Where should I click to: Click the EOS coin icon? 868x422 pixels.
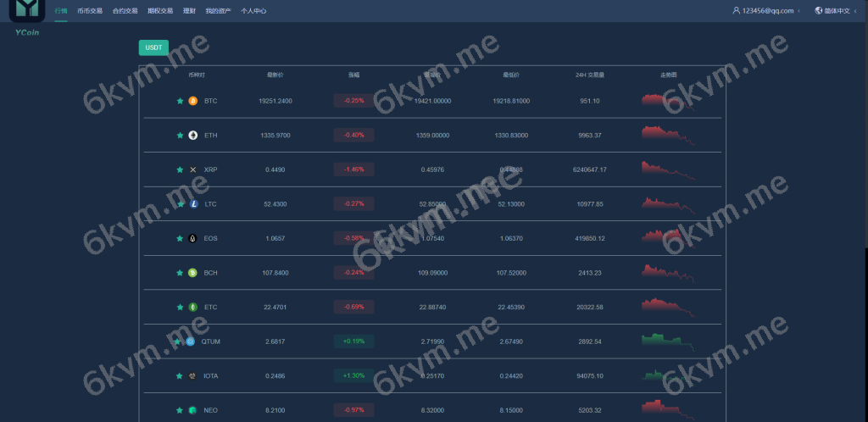coord(193,238)
